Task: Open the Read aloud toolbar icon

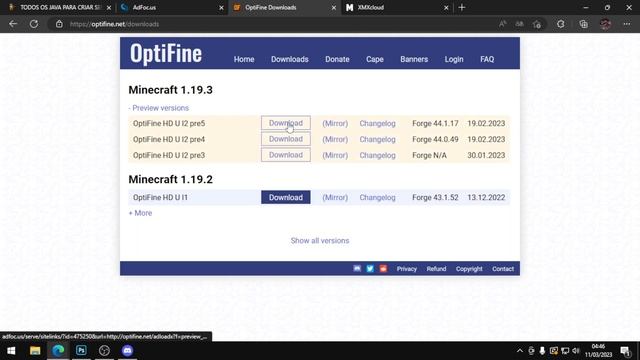Action: coord(502,24)
